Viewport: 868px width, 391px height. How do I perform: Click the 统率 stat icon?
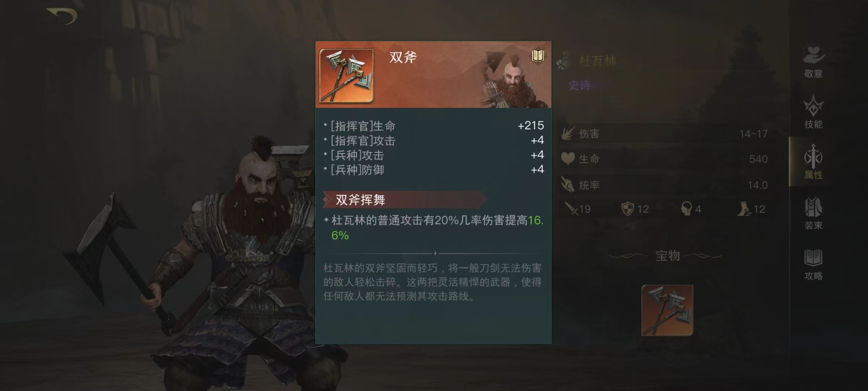tap(568, 185)
